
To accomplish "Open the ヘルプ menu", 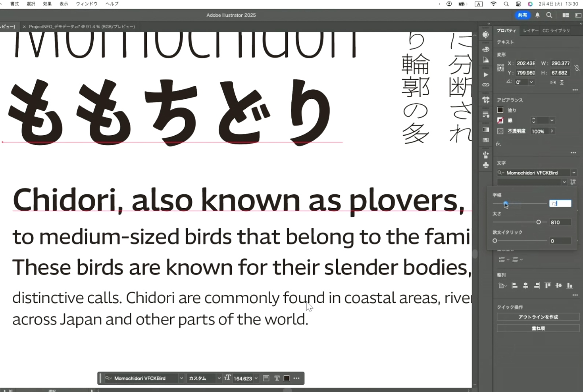I will click(112, 4).
